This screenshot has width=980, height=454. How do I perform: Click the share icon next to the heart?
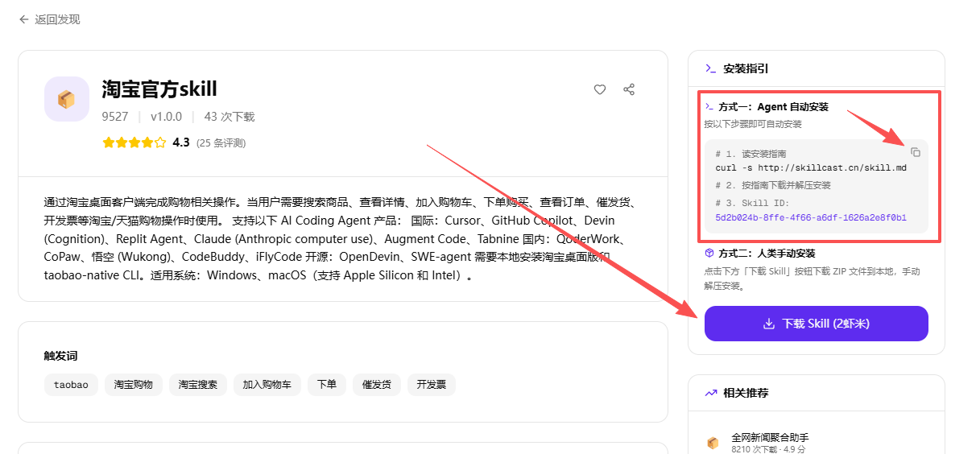point(629,89)
